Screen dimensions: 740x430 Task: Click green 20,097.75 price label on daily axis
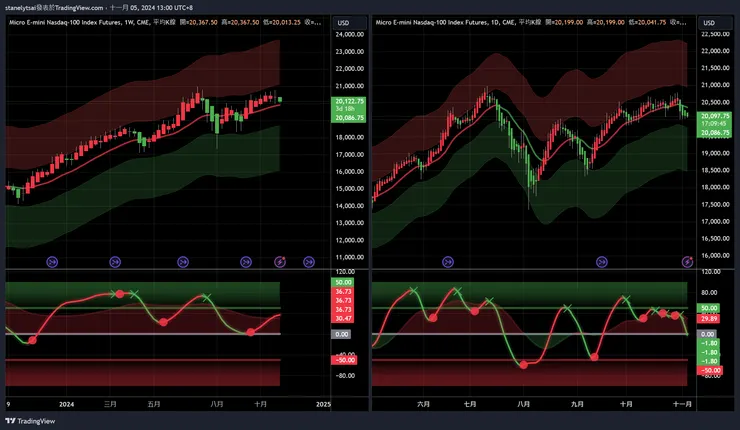[715, 116]
